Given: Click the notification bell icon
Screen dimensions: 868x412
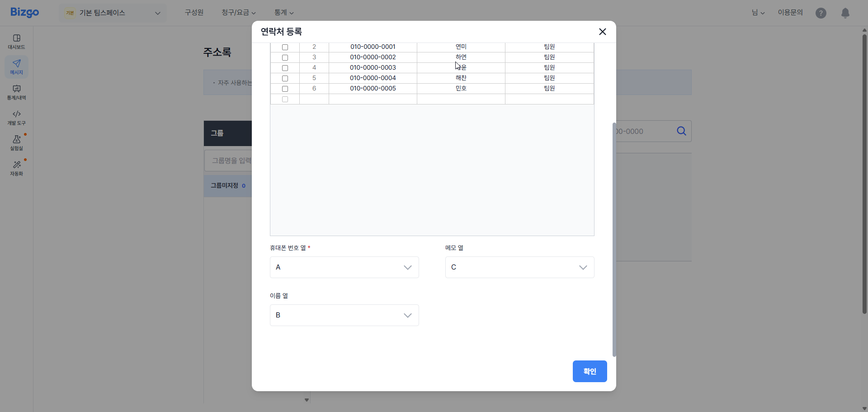Looking at the screenshot, I should (x=845, y=13).
